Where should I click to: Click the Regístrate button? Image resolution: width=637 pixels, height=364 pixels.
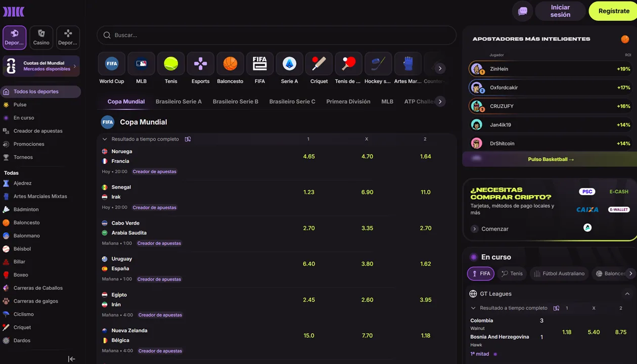614,11
